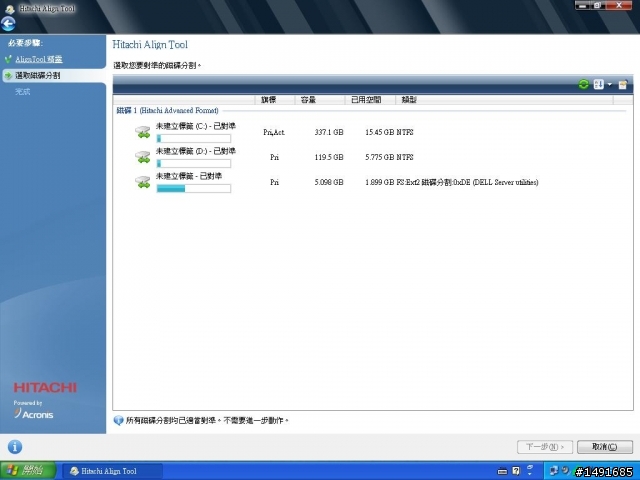
Task: Open the Windows Start button
Action: (x=28, y=471)
